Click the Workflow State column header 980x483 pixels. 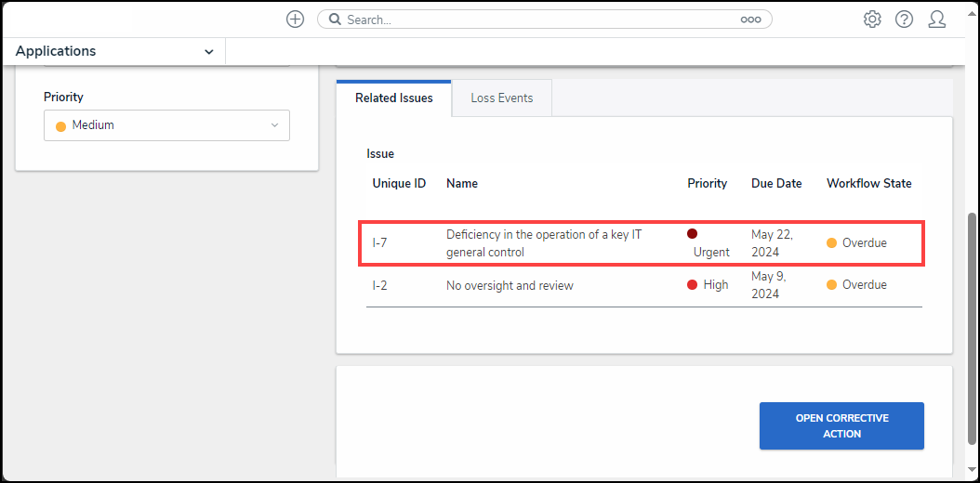click(868, 183)
